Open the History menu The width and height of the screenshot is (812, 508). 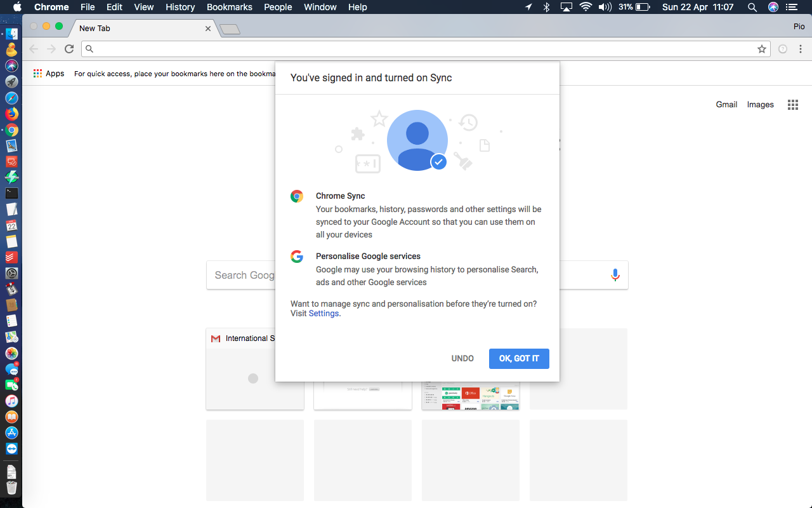[x=180, y=7]
